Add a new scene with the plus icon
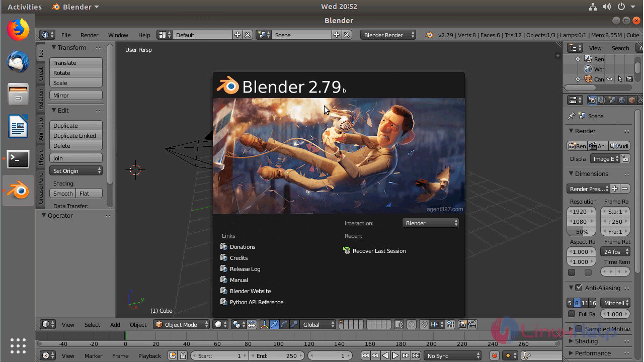 tap(337, 35)
